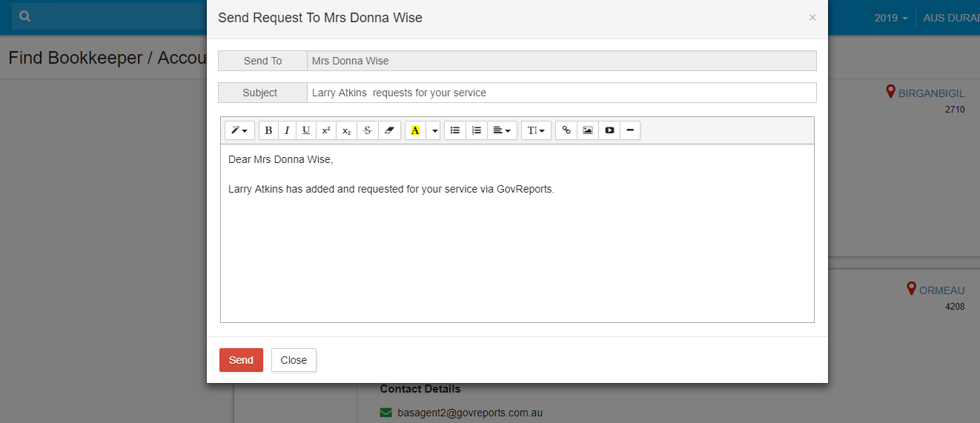Apply subscript formatting
980x423 pixels.
pos(347,130)
